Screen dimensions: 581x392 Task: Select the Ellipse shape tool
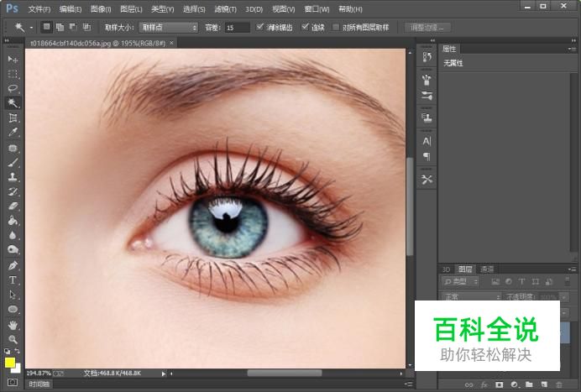(13, 309)
